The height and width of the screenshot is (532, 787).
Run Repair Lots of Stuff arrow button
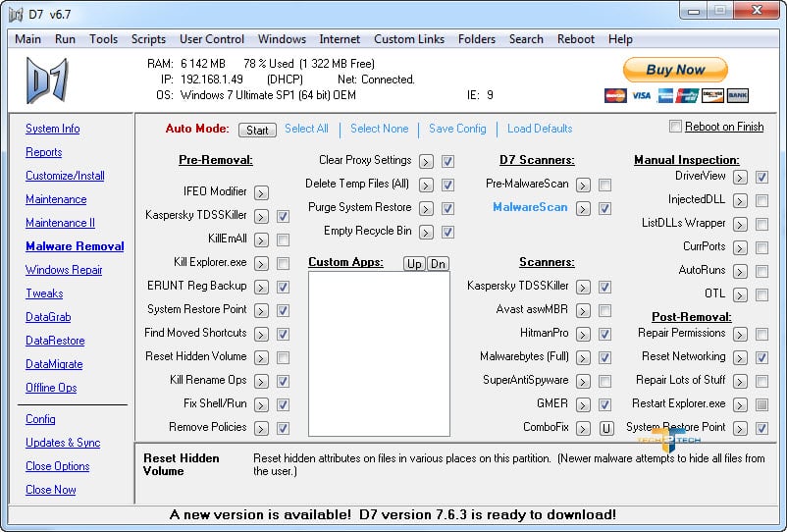[x=740, y=382]
